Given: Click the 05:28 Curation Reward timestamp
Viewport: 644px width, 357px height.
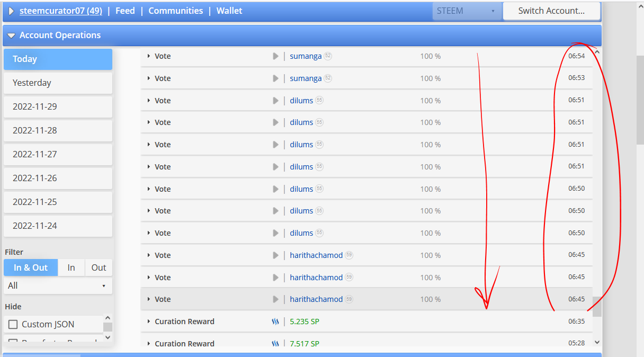Looking at the screenshot, I should point(577,343).
